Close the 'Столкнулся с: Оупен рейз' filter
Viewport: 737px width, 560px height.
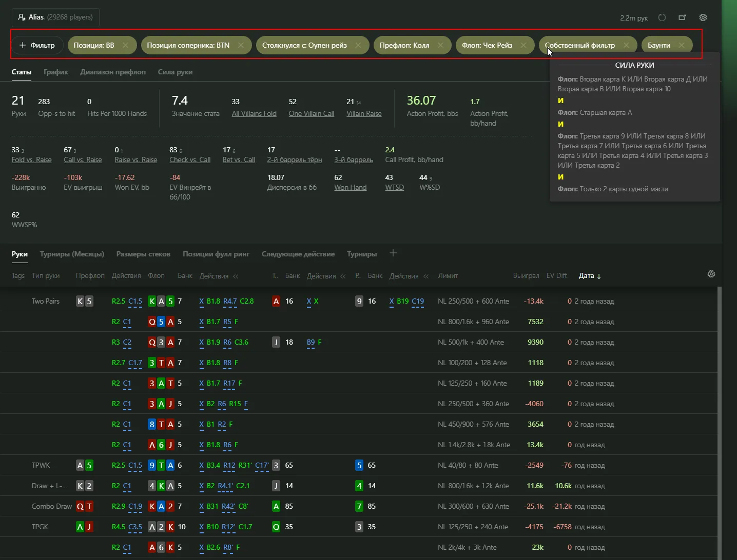click(358, 45)
